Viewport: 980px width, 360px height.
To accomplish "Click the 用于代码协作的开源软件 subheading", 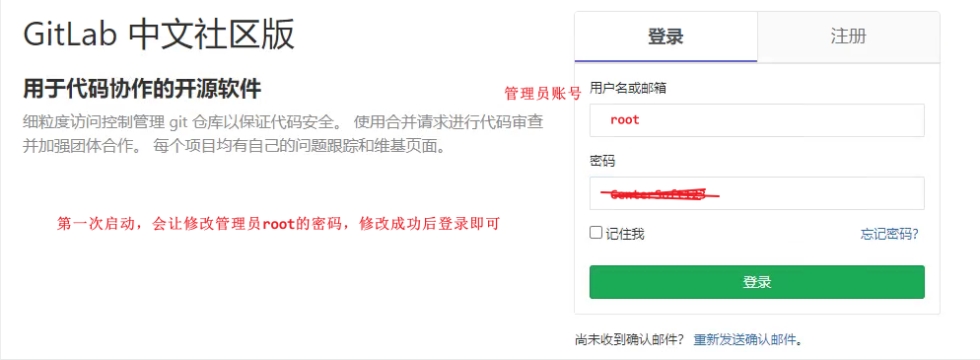I will [142, 89].
